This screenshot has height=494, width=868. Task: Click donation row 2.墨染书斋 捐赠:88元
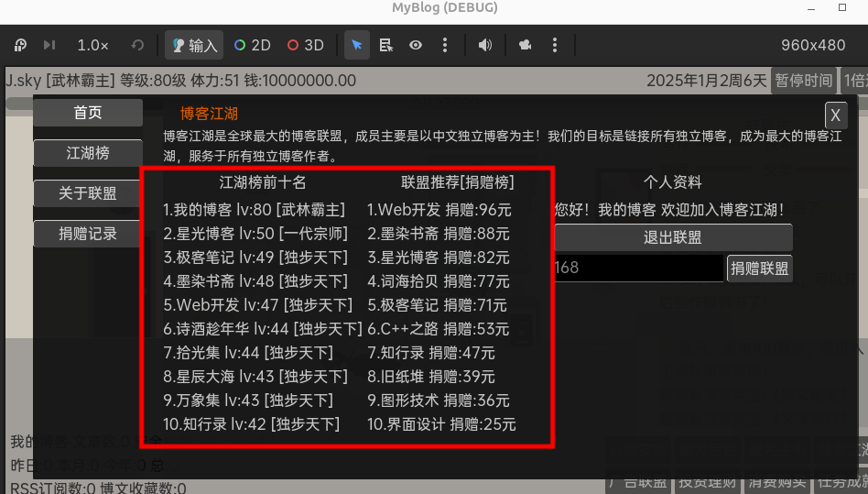pos(439,234)
